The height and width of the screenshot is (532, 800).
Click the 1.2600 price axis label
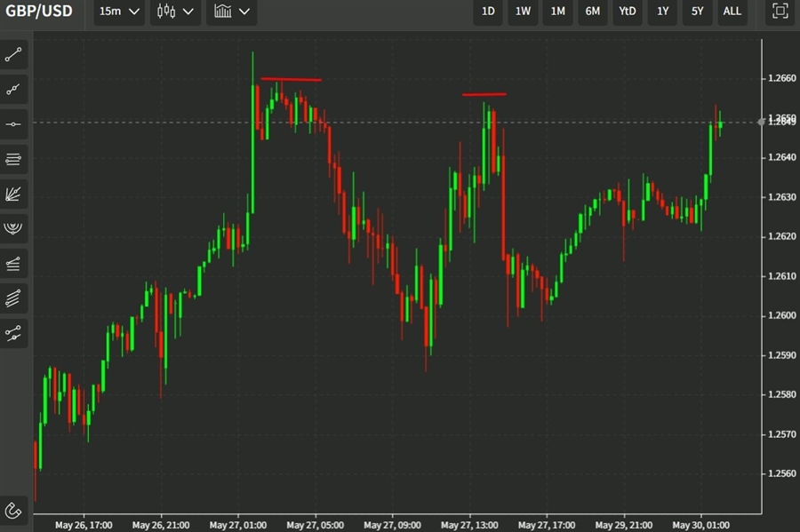click(x=781, y=316)
